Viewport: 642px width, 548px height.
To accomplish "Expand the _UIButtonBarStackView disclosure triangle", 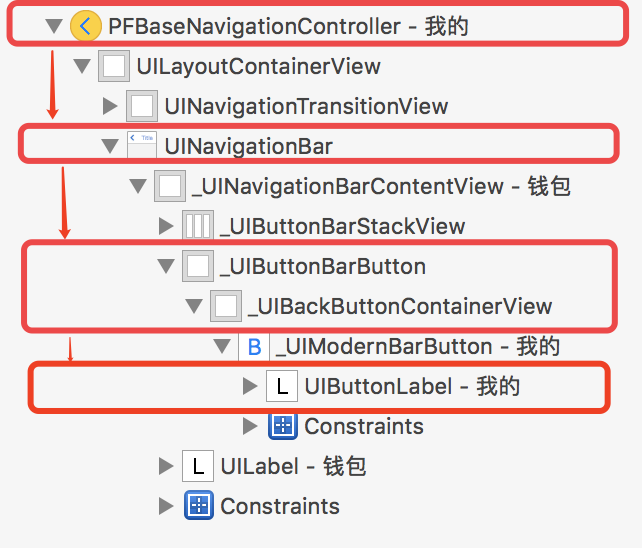I will coord(166,226).
